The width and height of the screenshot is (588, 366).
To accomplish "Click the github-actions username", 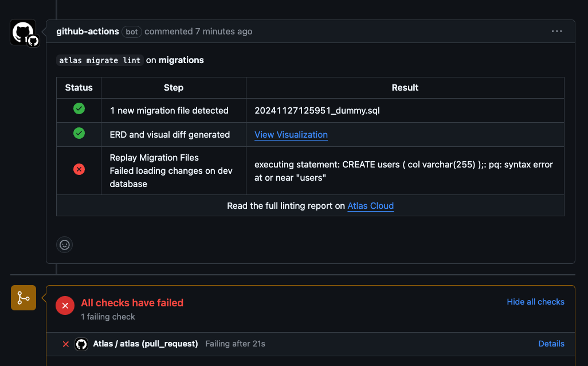I will tap(87, 32).
